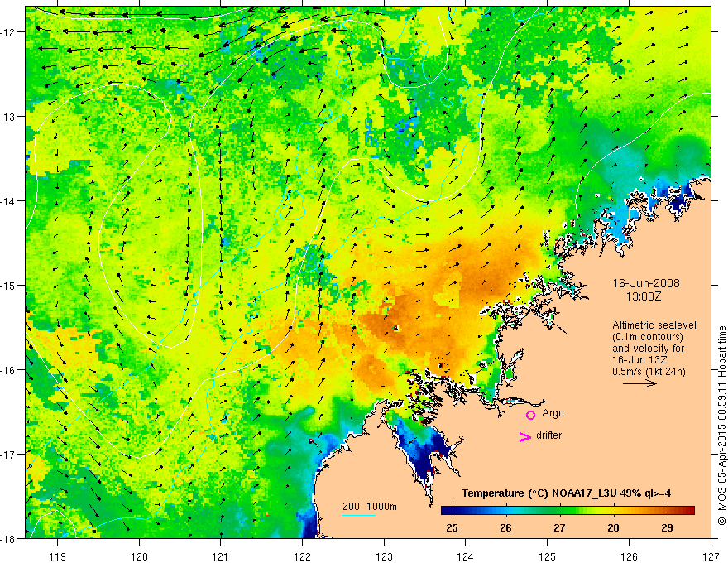Click latitude axis label -13
This screenshot has height=563, width=728.
pos(9,116)
